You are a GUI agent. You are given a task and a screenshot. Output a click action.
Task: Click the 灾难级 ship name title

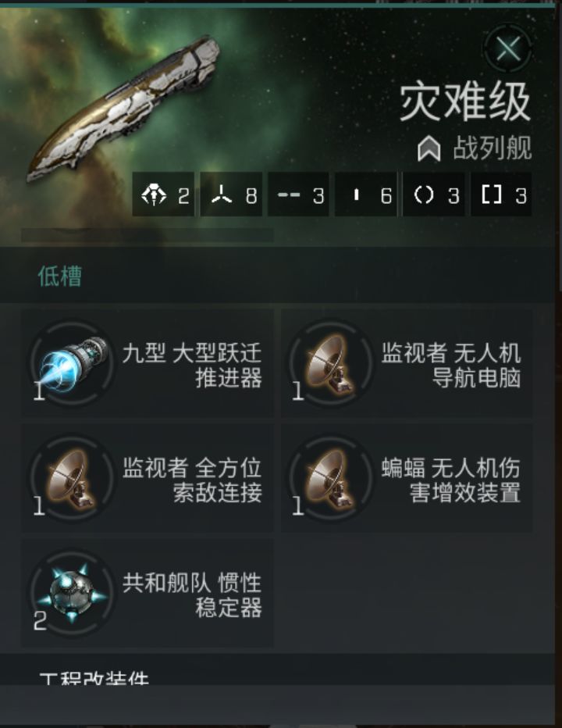click(x=465, y=102)
